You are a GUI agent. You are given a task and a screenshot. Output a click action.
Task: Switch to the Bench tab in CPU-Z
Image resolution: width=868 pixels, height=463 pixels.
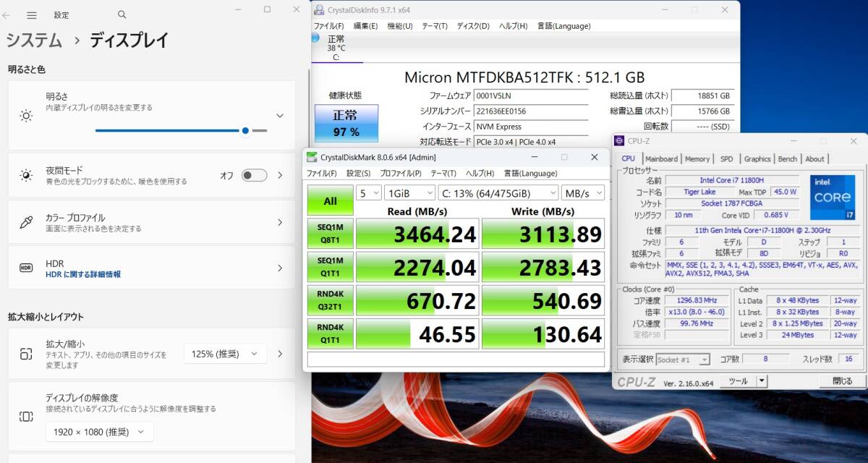click(x=788, y=158)
